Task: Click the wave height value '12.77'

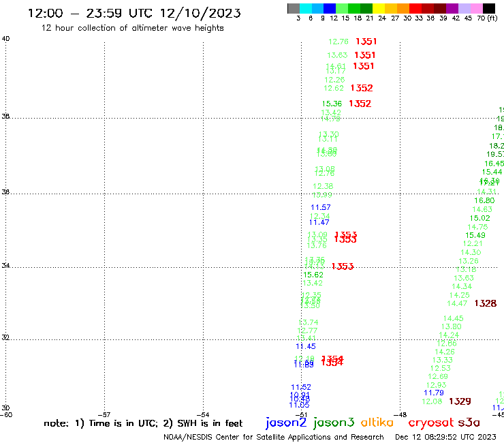Action: tap(307, 331)
